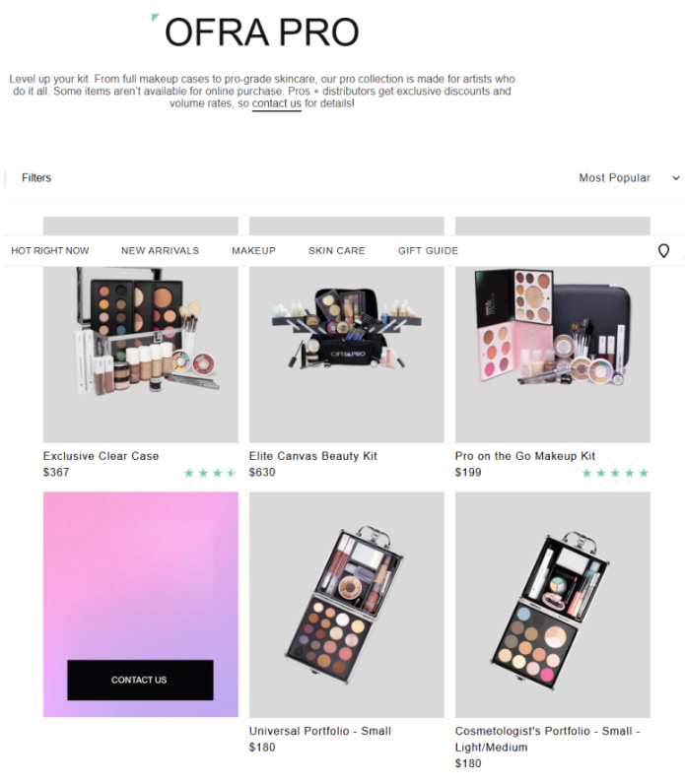Open the GIFT GUIDE menu item
685x784 pixels.
pyautogui.click(x=429, y=250)
